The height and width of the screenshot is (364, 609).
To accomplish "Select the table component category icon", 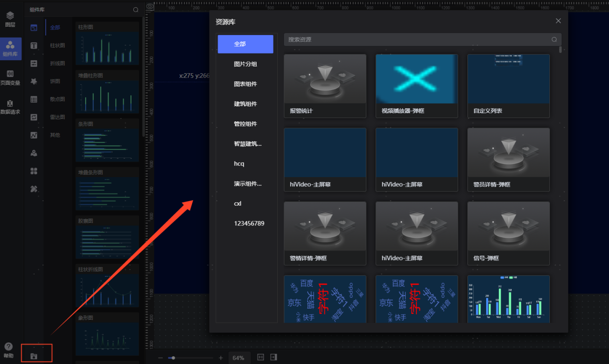I will tap(34, 99).
